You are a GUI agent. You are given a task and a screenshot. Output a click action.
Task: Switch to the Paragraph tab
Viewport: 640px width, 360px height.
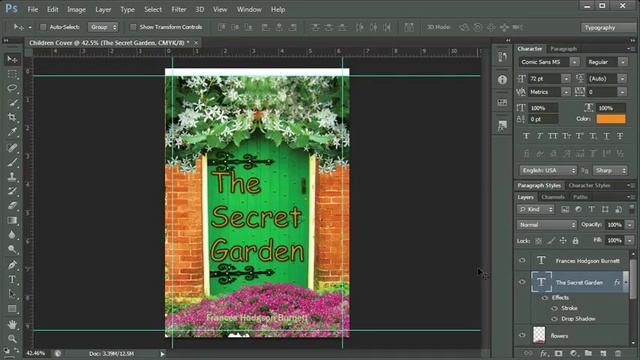tap(563, 49)
